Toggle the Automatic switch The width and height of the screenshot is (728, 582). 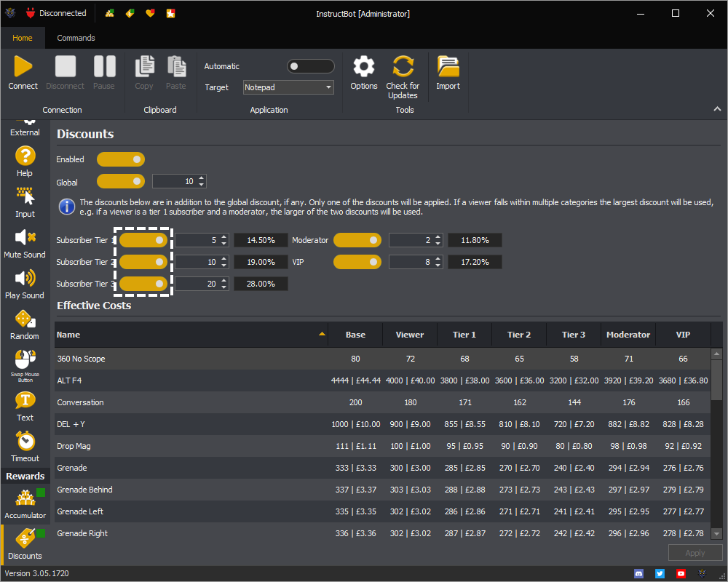pos(310,66)
